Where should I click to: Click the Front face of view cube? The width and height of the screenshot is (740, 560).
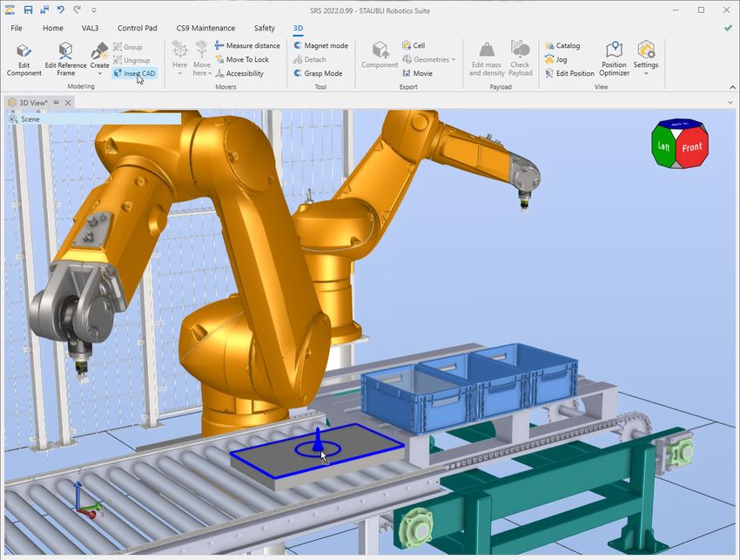click(x=692, y=147)
